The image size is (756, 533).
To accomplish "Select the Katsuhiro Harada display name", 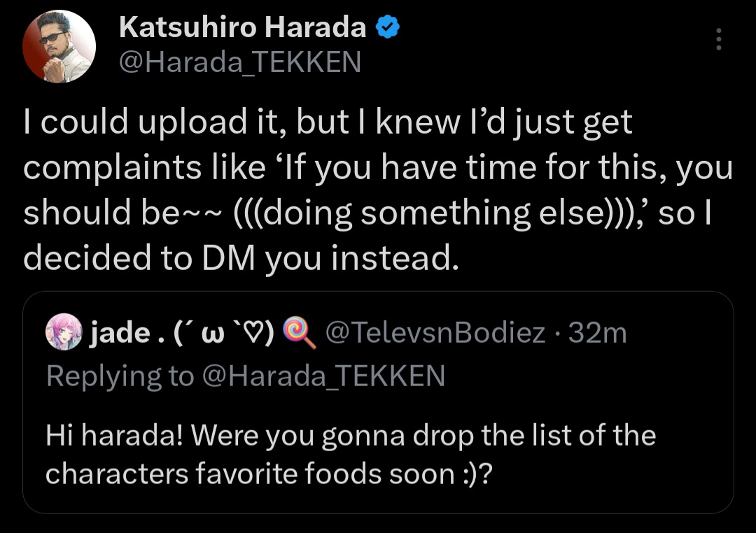I will coord(242,27).
